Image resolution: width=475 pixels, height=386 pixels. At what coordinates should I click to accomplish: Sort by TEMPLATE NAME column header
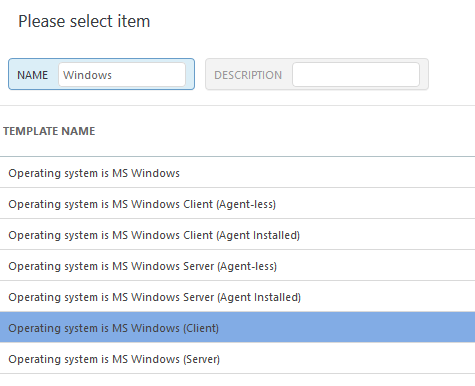(49, 131)
